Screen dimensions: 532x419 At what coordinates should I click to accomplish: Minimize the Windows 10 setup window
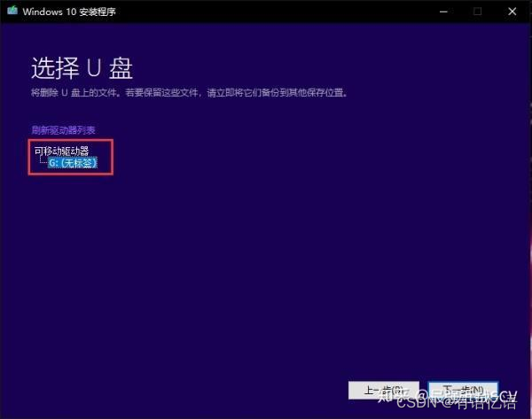coord(443,12)
